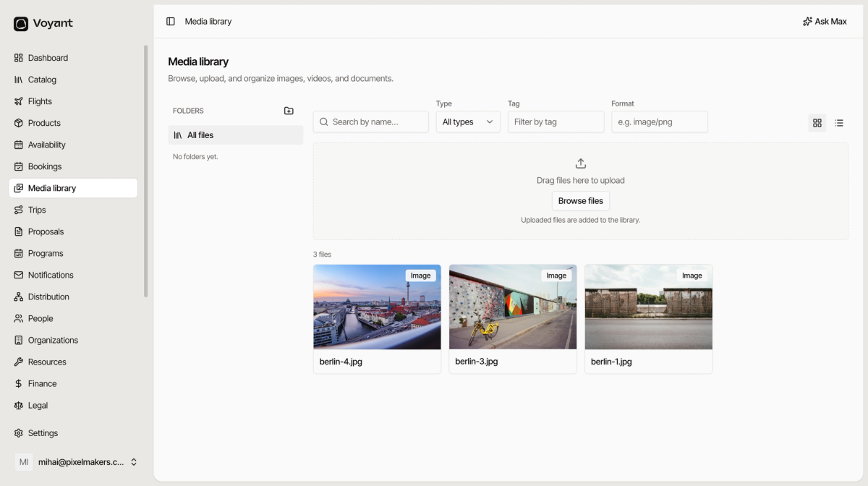Click the Media library images icon

pyautogui.click(x=19, y=188)
